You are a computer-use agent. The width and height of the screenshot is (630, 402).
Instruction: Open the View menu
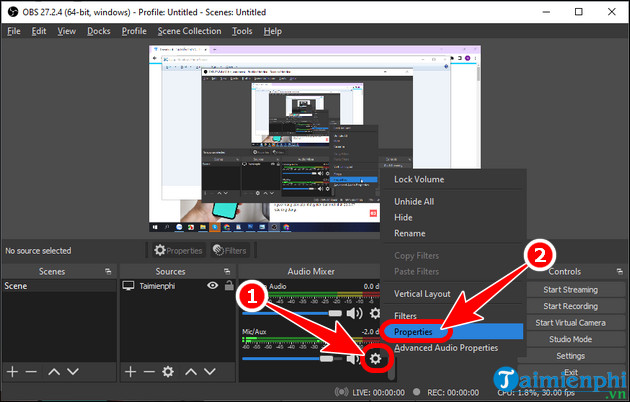[x=66, y=31]
